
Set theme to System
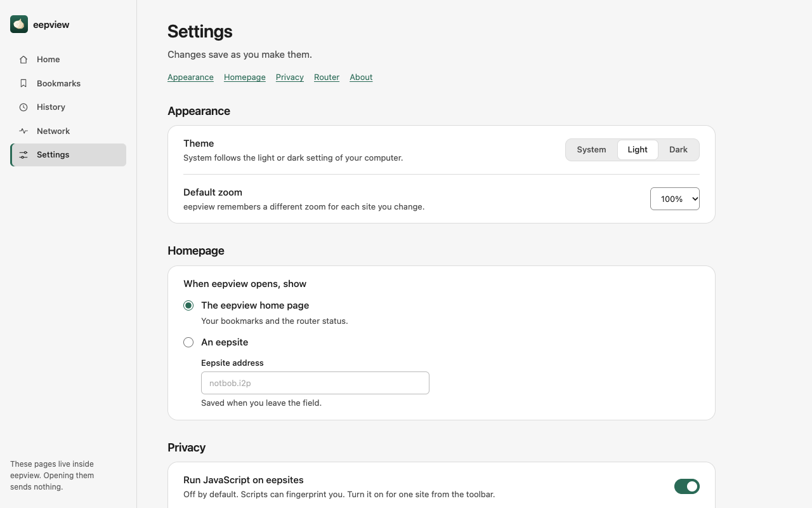click(591, 150)
